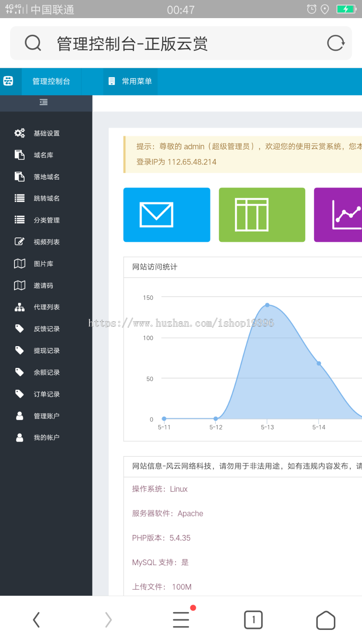This screenshot has width=362, height=644.
Task: Tap the alarm clock status bar icon
Action: click(312, 9)
